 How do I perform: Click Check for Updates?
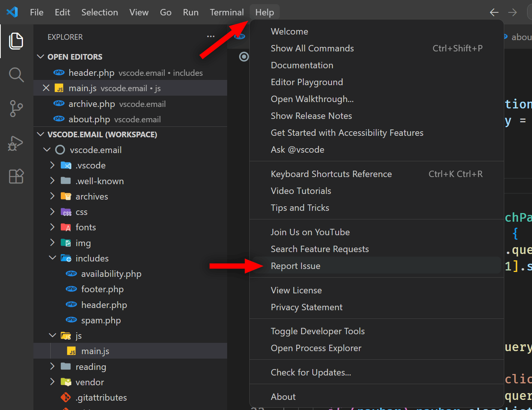[x=311, y=372]
